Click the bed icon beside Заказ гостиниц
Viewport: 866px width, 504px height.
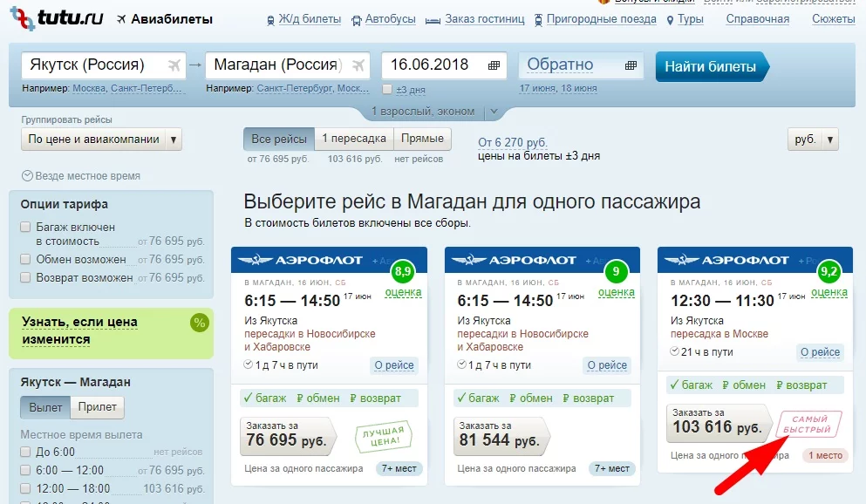(x=433, y=21)
